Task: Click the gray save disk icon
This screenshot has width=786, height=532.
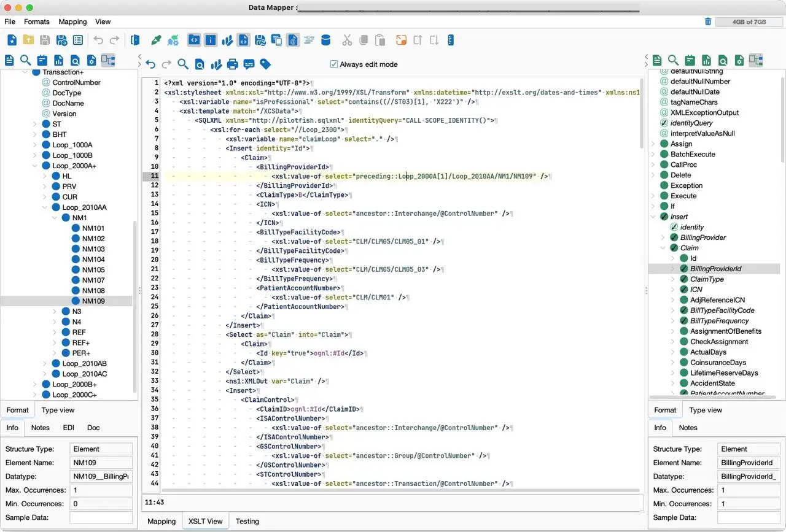Action: [45, 40]
